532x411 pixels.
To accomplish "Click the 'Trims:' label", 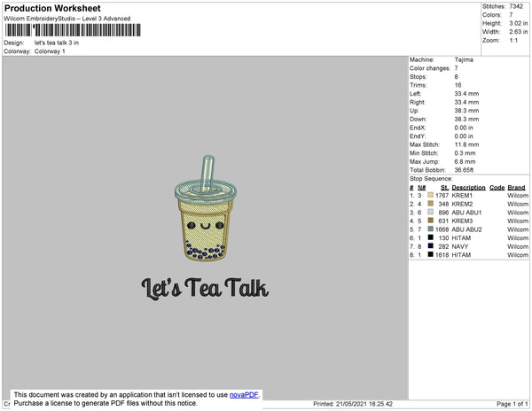I will click(418, 85).
